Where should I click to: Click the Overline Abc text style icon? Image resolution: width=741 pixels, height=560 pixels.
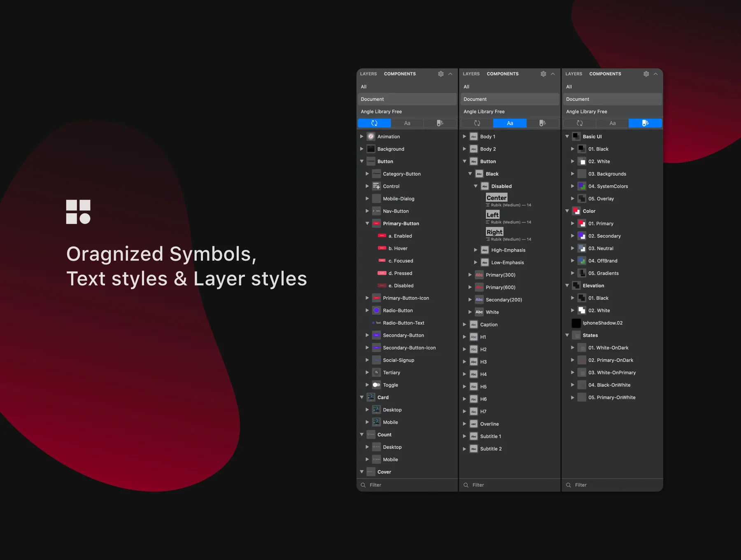tap(474, 424)
